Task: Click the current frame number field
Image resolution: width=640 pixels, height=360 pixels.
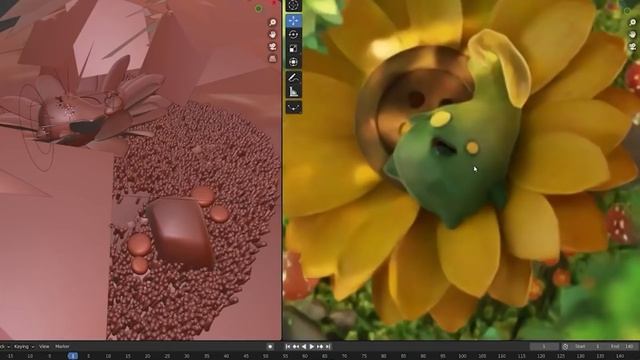Action: (544, 347)
